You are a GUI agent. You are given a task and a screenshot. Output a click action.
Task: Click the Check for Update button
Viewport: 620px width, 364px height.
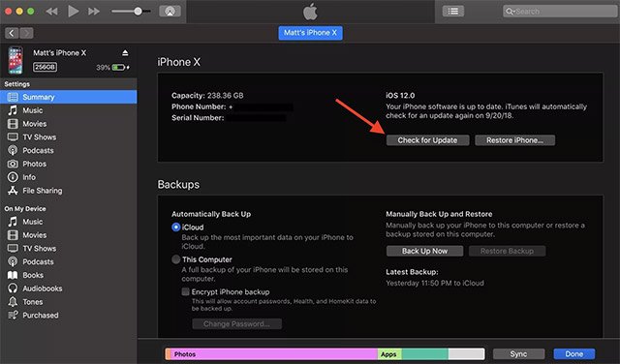coord(427,140)
